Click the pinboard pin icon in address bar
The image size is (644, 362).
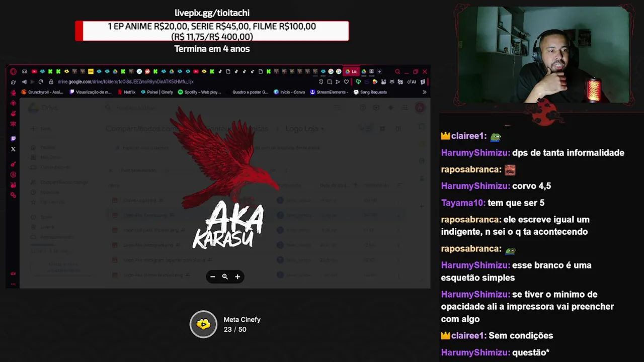point(321,81)
